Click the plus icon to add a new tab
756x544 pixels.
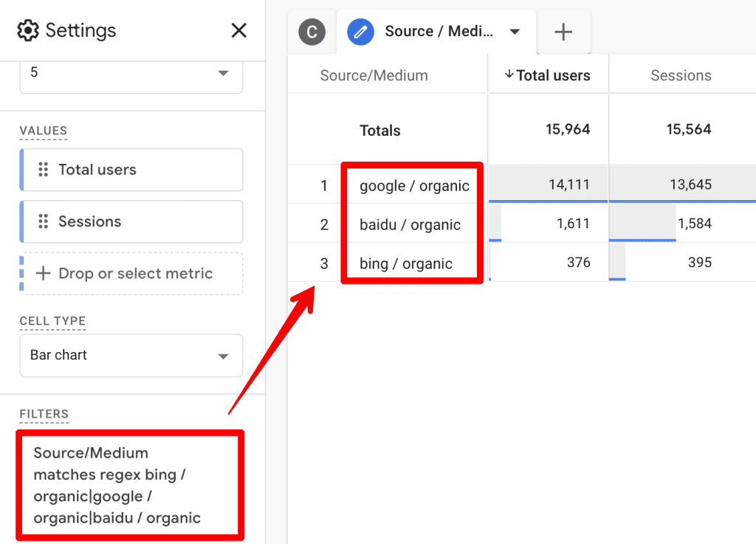tap(563, 32)
